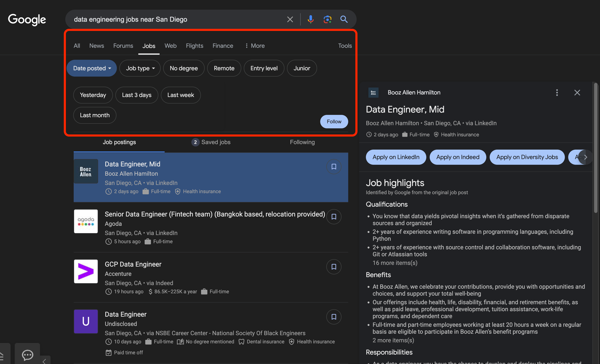Click the Google logo
The height and width of the screenshot is (364, 600).
coord(27,20)
